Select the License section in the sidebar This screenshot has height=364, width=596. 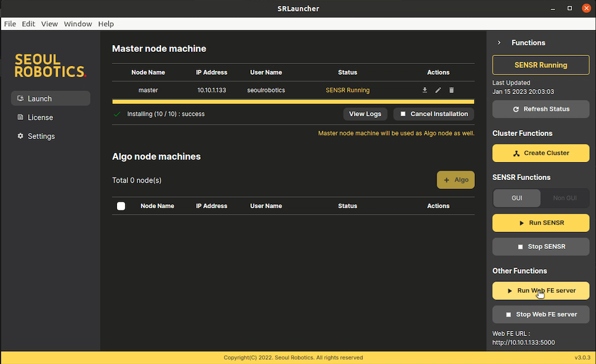[40, 117]
